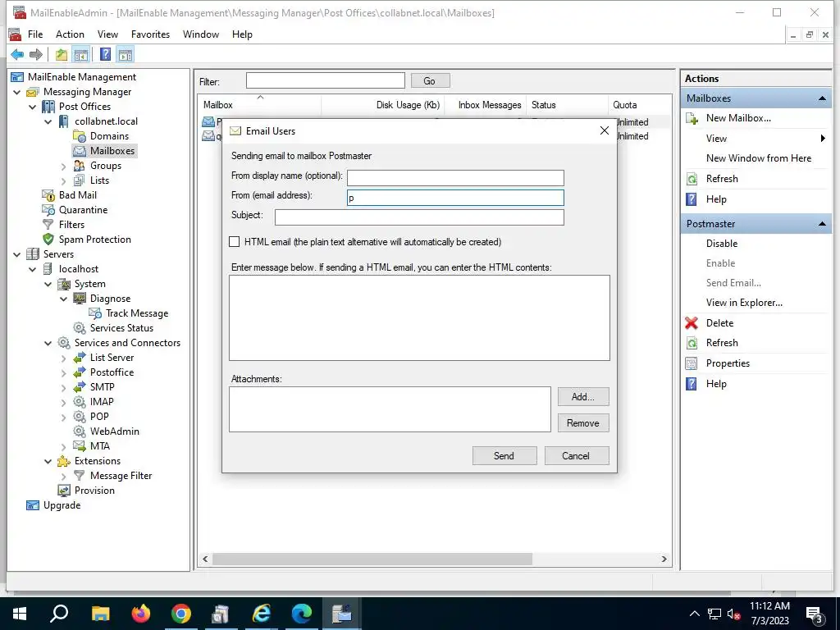
Task: Click Add attachment button
Action: pos(583,397)
